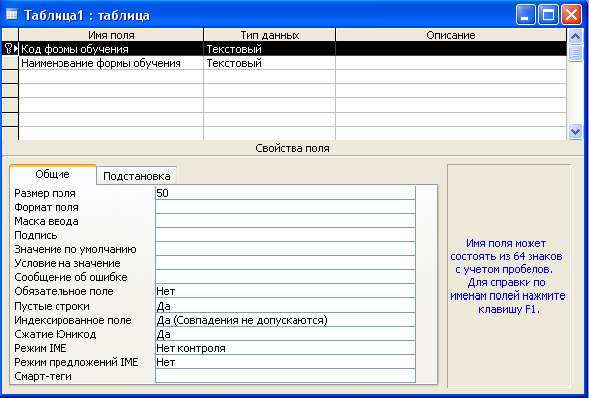Maximize the Таблица1 window
The width and height of the screenshot is (589, 398).
548,15
